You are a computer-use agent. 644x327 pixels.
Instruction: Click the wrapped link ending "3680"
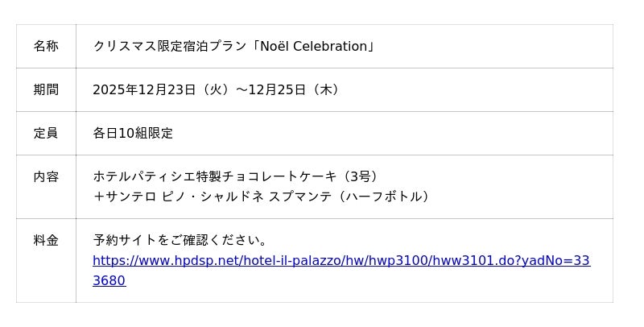pyautogui.click(x=109, y=281)
